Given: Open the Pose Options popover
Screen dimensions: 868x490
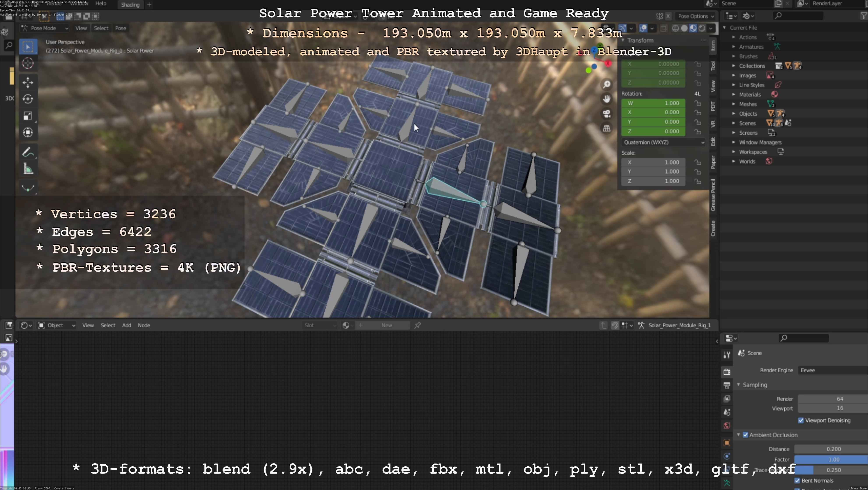Looking at the screenshot, I should click(x=695, y=16).
